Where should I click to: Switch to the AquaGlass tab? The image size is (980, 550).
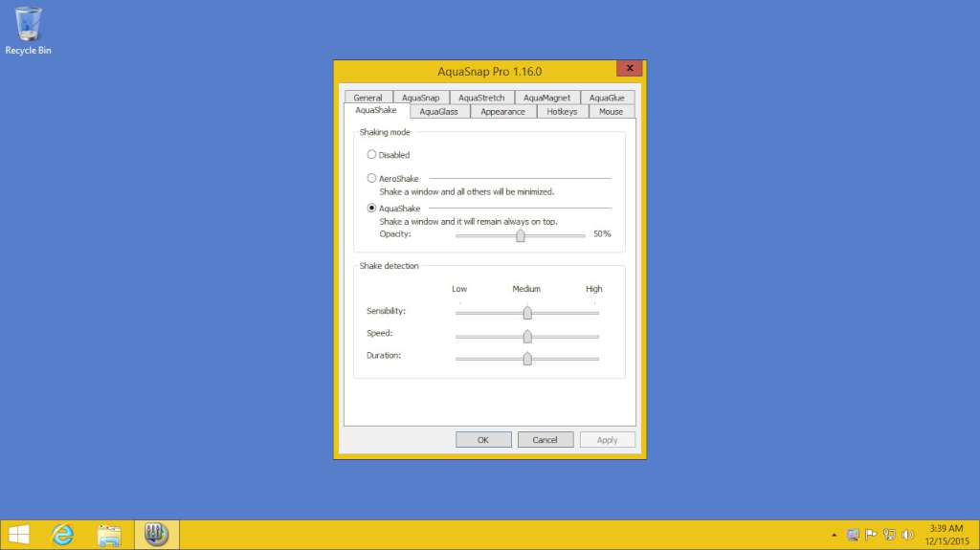tap(438, 111)
